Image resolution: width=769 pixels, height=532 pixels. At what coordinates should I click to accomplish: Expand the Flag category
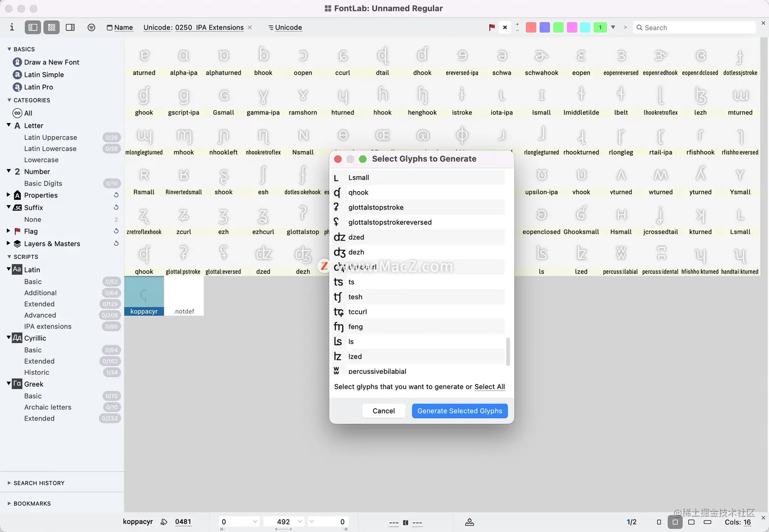(x=9, y=231)
